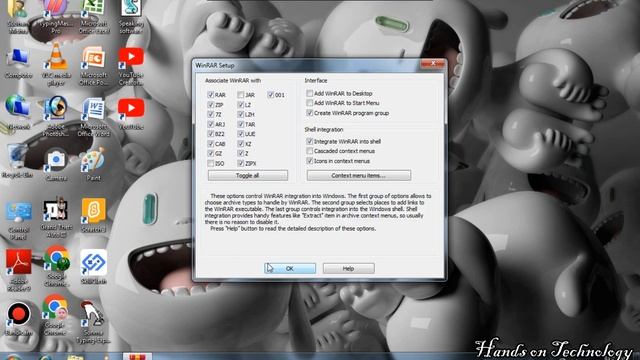This screenshot has height=360, width=640.
Task: Confirm WinRAR Setup with OK
Action: pos(290,268)
